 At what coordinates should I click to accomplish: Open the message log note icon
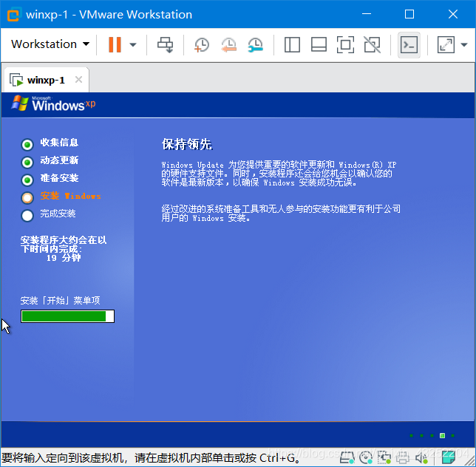(449, 457)
